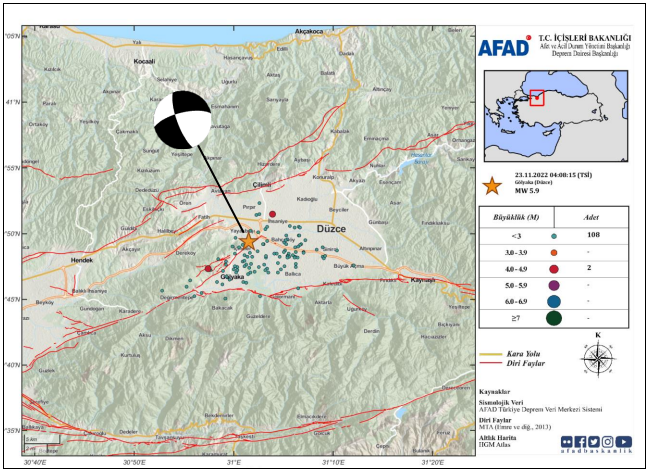The width and height of the screenshot is (649, 472).
Task: Select the red 4.0-4.9 magnitude legend circle
Action: pos(554,268)
